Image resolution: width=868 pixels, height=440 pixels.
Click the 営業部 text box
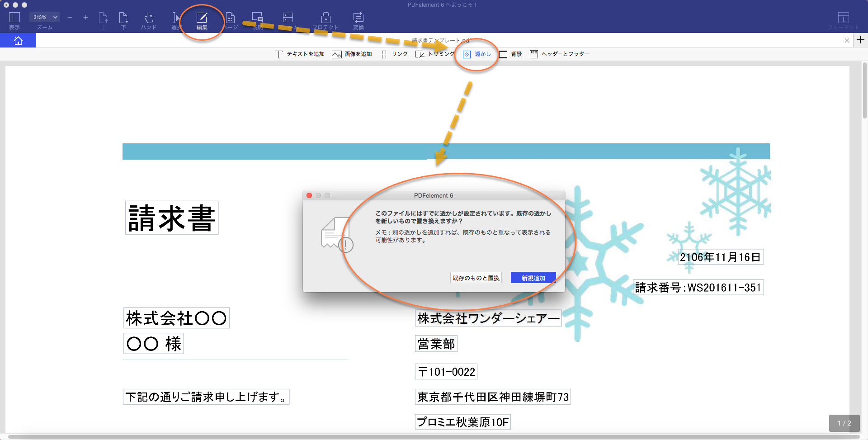(x=436, y=343)
